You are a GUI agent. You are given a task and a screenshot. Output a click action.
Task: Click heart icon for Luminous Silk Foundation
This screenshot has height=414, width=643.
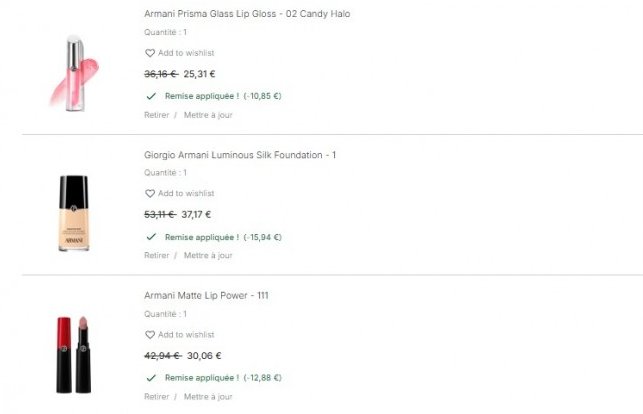150,194
